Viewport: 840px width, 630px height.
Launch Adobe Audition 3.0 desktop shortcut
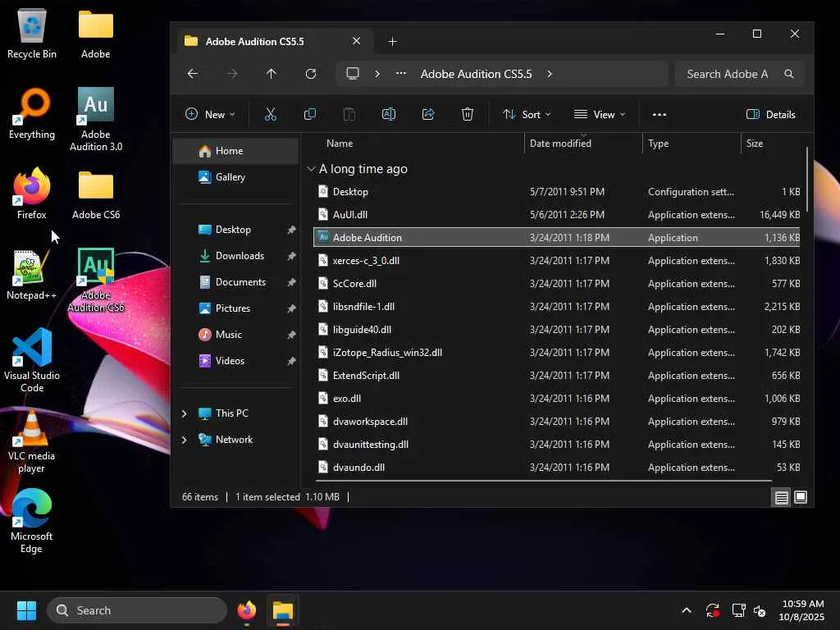(96, 119)
